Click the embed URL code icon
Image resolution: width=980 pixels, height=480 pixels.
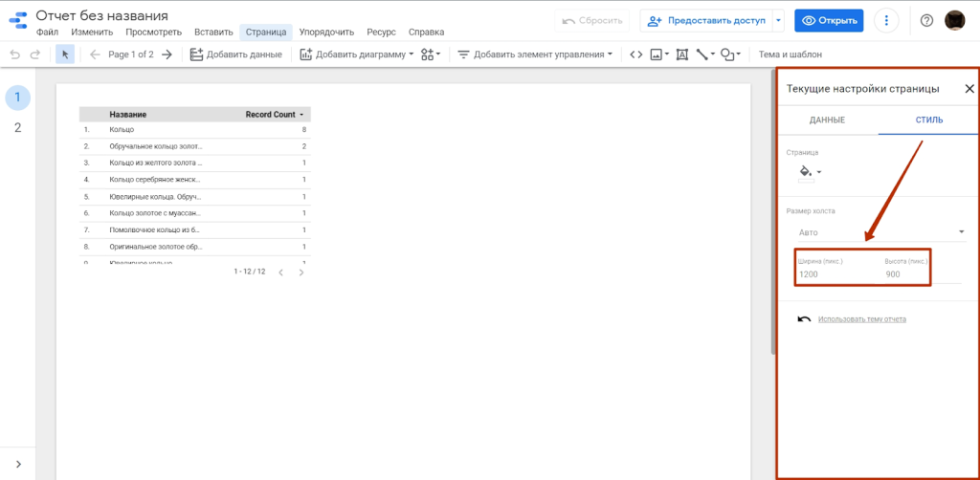pos(635,55)
